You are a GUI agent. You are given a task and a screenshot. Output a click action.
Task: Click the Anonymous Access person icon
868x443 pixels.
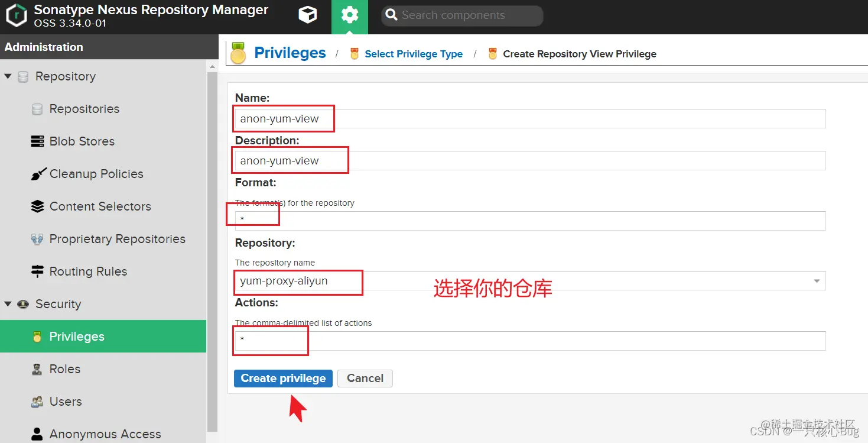[x=37, y=434]
